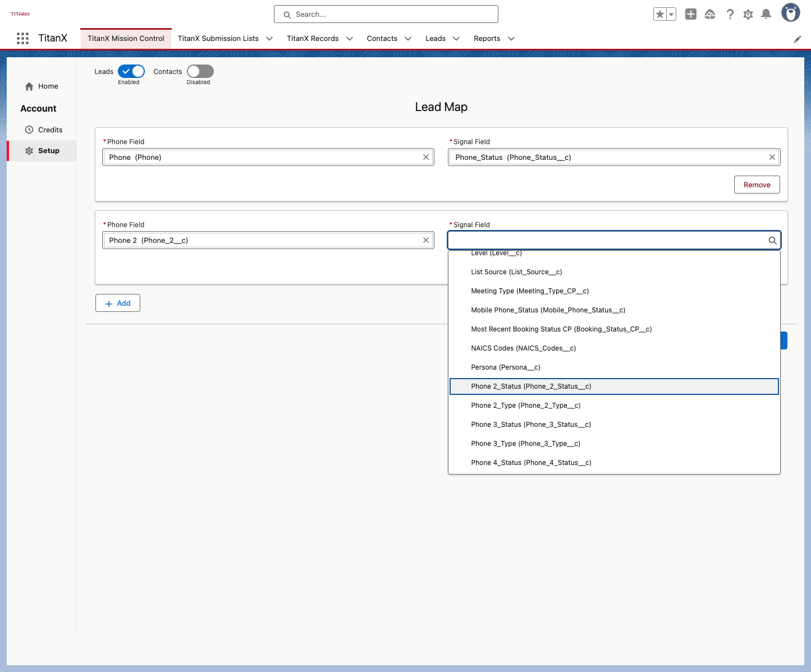Expand TitanX Records tab menu
This screenshot has width=811, height=672.
pyautogui.click(x=350, y=39)
